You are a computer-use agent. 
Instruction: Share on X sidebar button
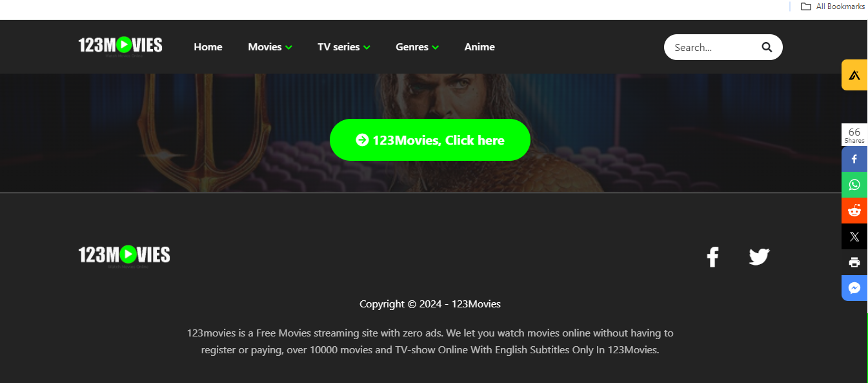point(854,236)
